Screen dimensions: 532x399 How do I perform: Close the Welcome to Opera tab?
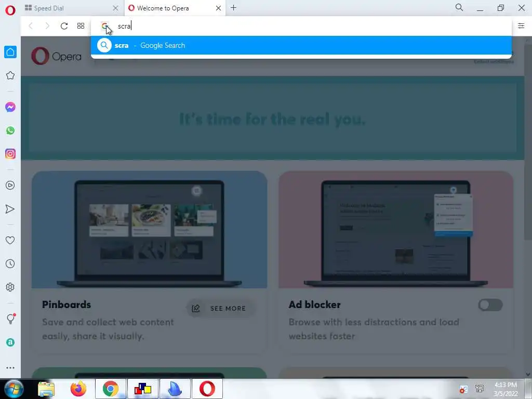pyautogui.click(x=219, y=8)
